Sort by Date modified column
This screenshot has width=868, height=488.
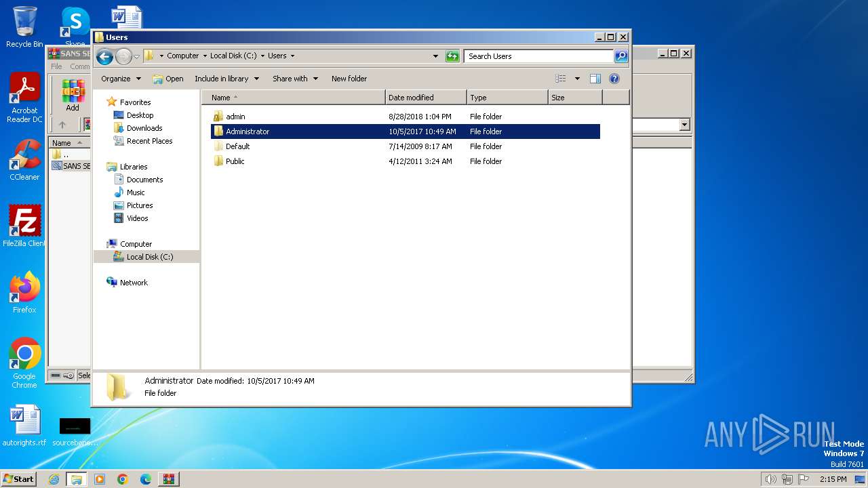pos(426,98)
